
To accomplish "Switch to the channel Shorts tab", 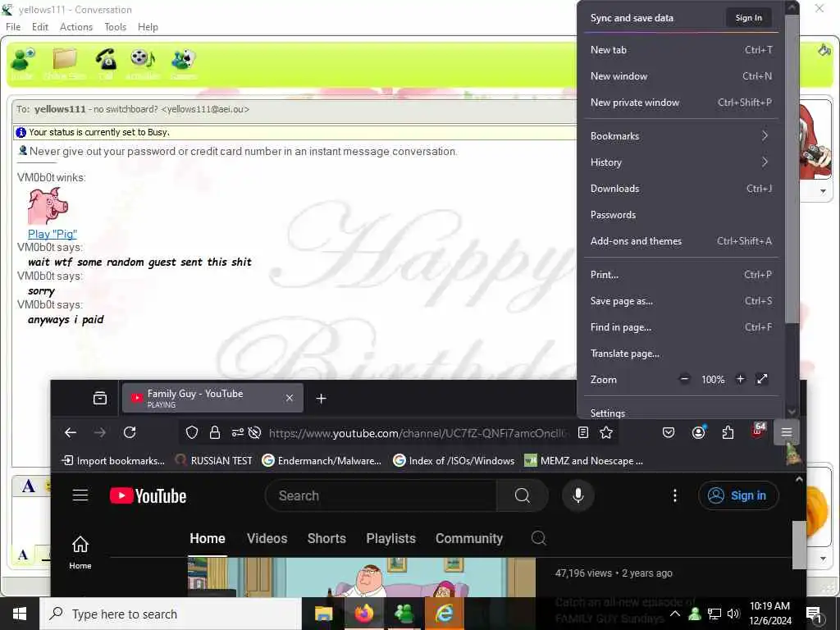I will pos(326,538).
